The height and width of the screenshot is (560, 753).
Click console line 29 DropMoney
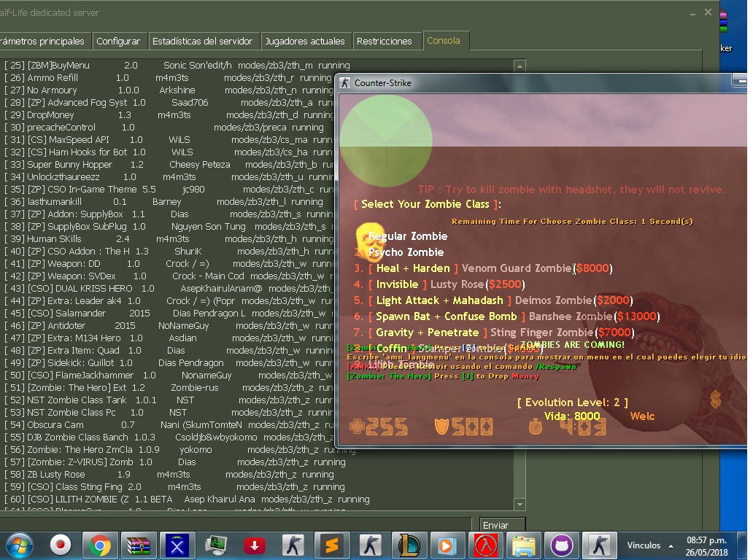click(168, 115)
